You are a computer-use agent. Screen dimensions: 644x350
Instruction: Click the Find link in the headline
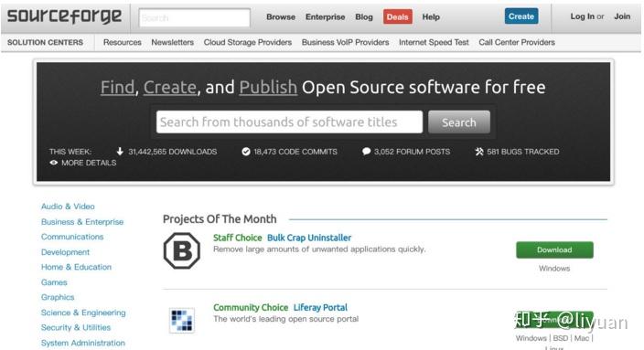click(x=117, y=87)
